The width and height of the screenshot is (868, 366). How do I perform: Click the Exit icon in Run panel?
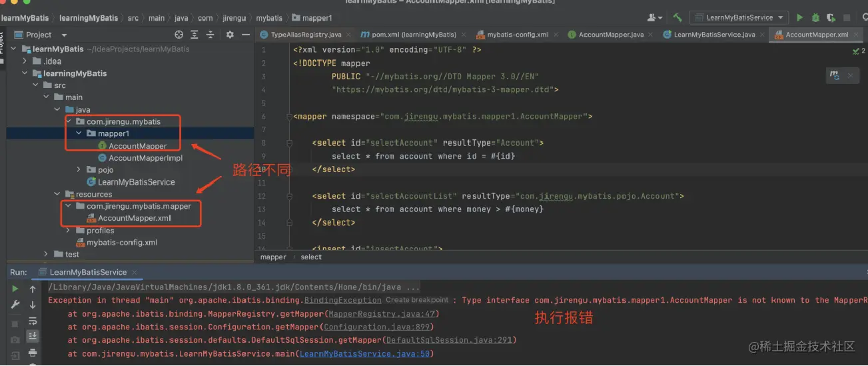15,356
